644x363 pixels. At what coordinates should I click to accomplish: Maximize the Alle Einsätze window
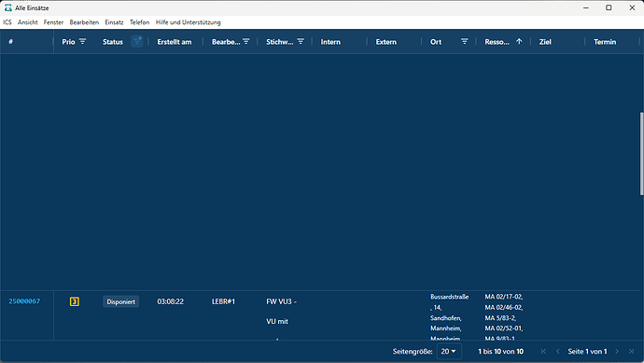tap(609, 7)
